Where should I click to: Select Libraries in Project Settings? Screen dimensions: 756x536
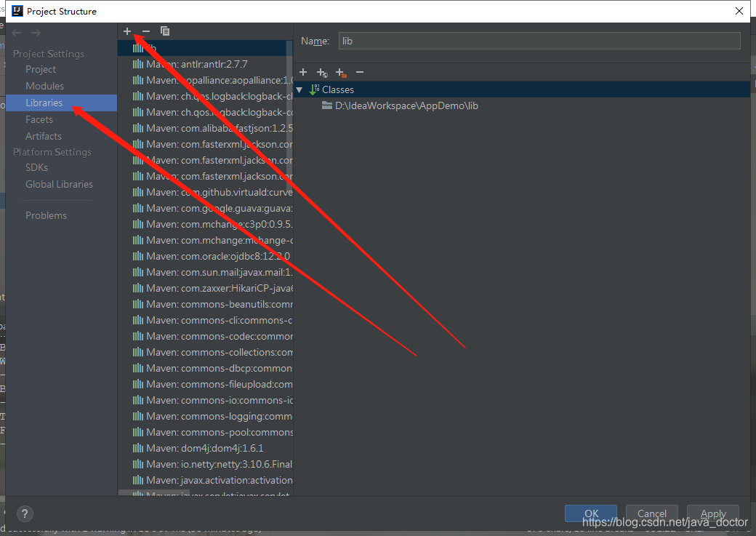[x=61, y=103]
